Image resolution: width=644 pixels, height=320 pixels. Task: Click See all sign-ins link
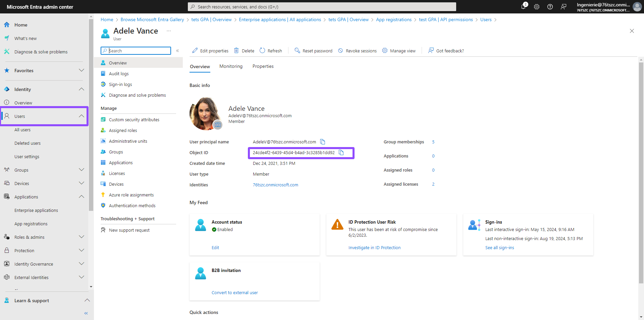[x=499, y=247]
